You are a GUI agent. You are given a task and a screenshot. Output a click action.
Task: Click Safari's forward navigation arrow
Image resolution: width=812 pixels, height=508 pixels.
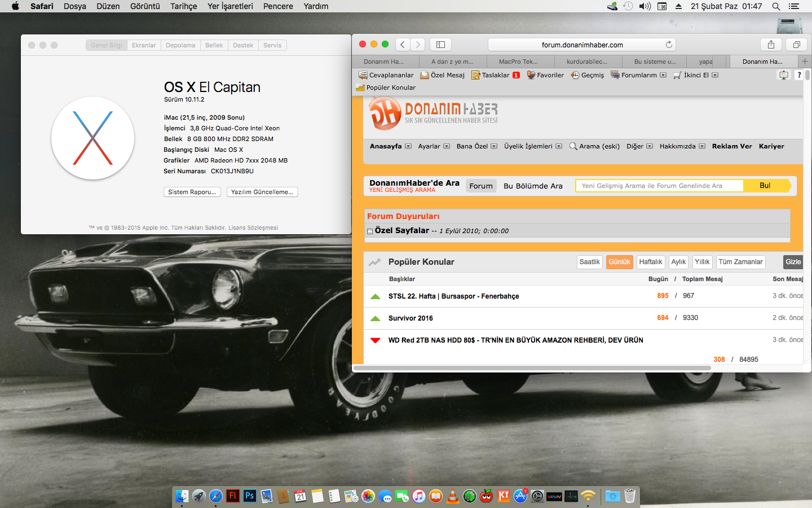pyautogui.click(x=418, y=45)
